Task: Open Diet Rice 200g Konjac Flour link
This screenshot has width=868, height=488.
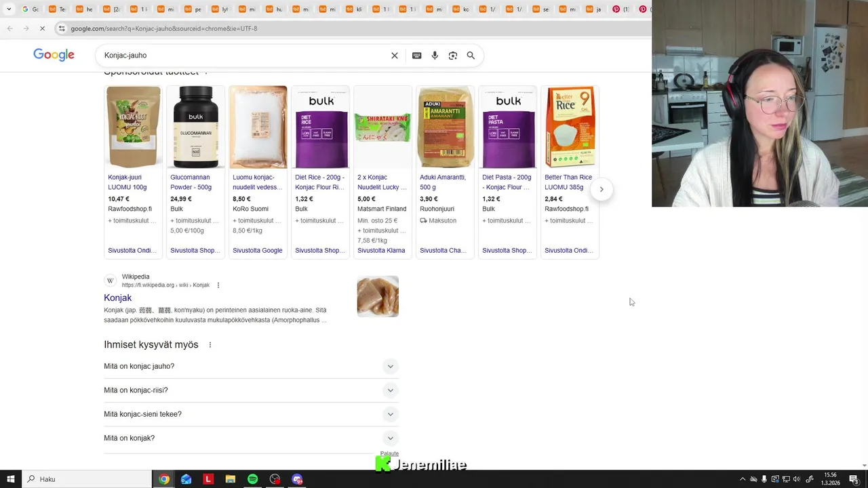Action: [319, 182]
